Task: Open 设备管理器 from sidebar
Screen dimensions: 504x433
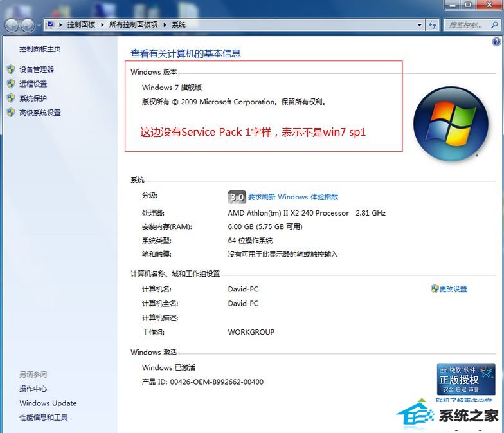Action: coord(37,69)
